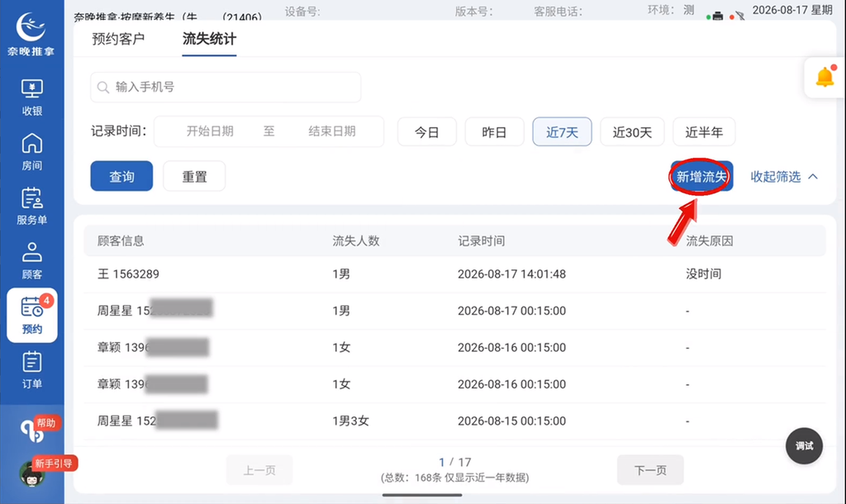Select the 近半年 time filter

[704, 131]
